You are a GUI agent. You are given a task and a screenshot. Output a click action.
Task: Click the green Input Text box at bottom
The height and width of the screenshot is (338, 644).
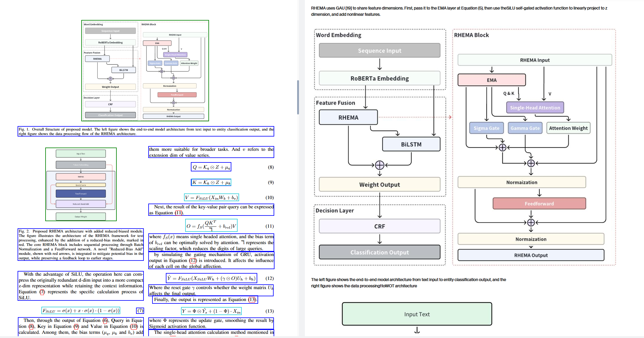click(x=417, y=314)
